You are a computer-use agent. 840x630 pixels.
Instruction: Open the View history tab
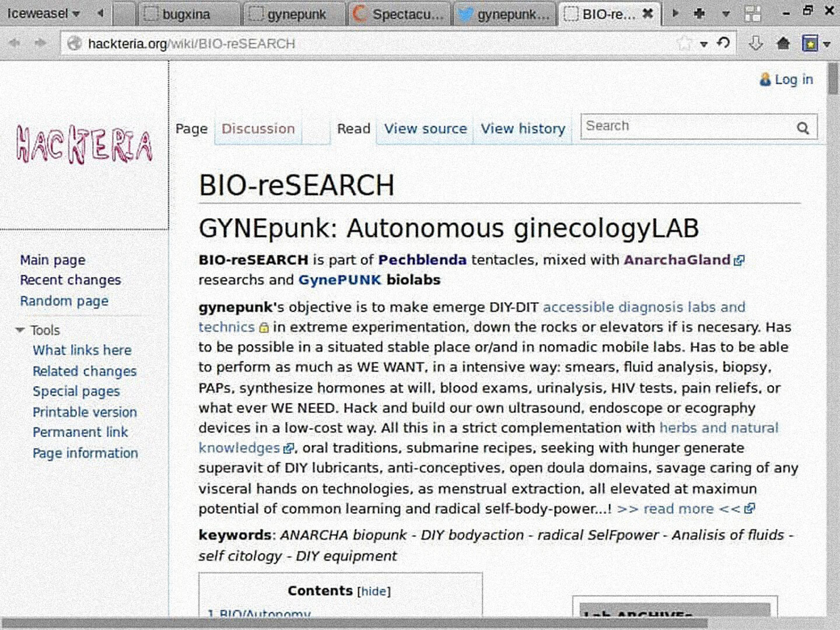coord(523,129)
